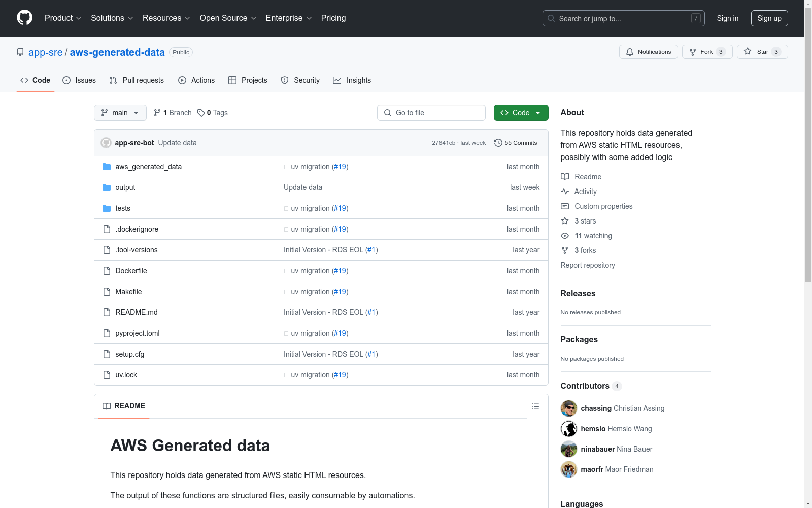The width and height of the screenshot is (812, 508).
Task: Switch to the Projects tab
Action: coord(248,80)
